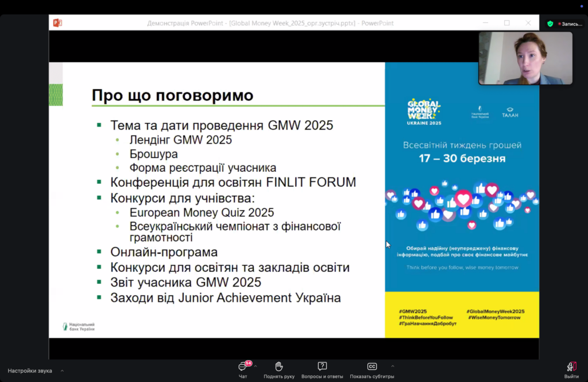Click the date text '17 – 30 березня'
The width and height of the screenshot is (588, 382).
point(462,159)
